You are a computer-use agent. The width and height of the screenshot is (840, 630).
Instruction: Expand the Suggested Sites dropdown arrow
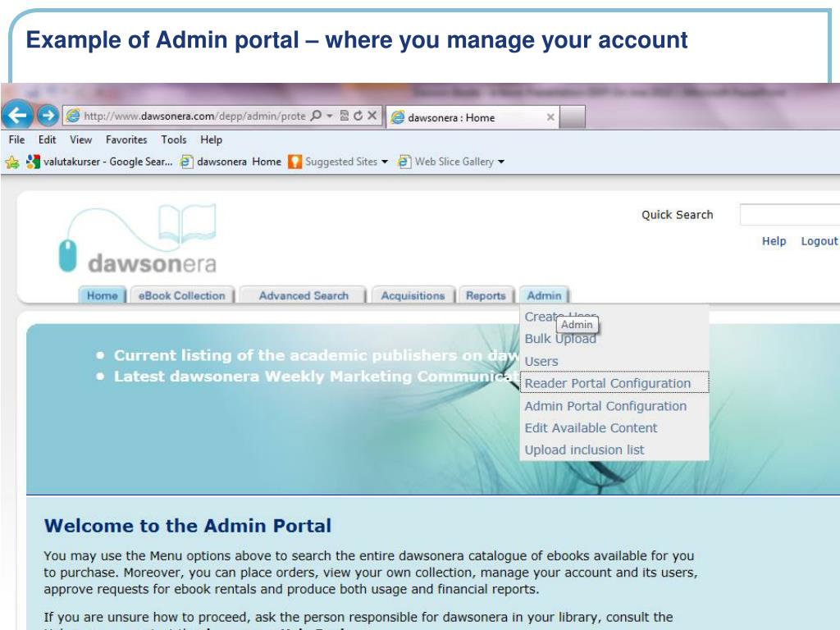pyautogui.click(x=385, y=162)
